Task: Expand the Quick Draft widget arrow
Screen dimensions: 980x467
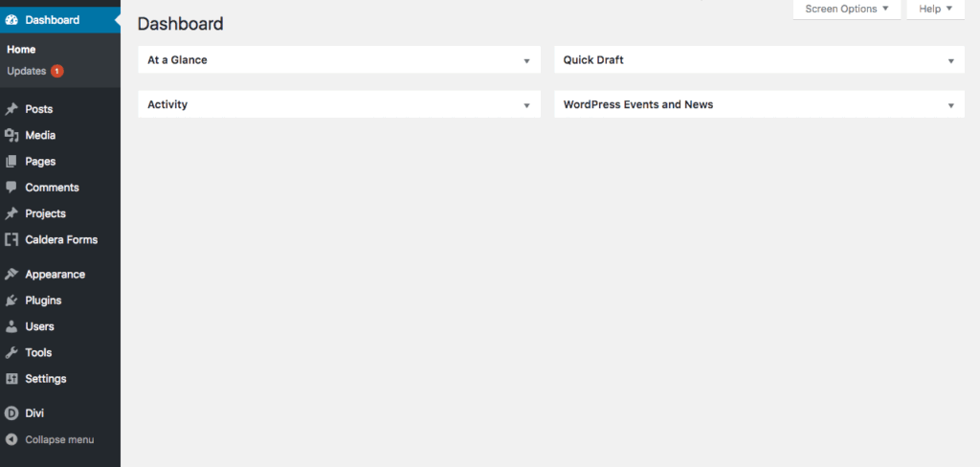Action: 951,61
